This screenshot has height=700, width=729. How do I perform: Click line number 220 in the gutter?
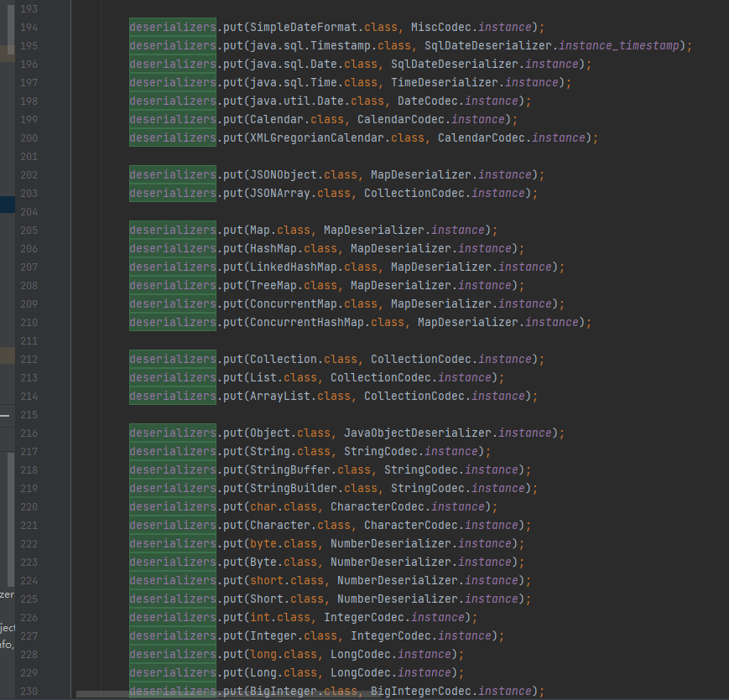point(29,507)
